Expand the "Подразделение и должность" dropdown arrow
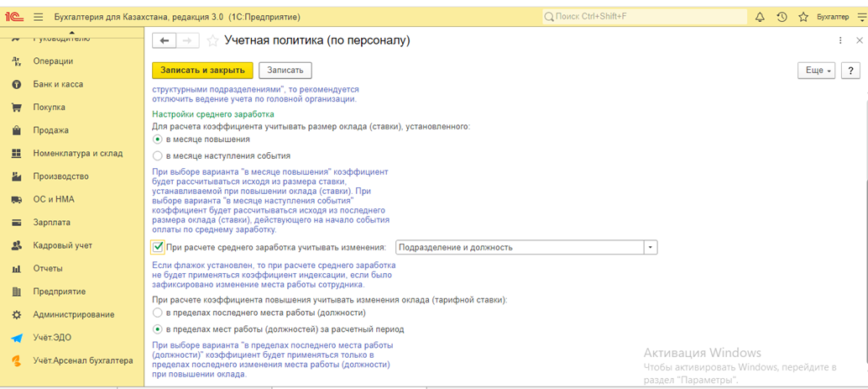This screenshot has width=868, height=389. coord(651,247)
